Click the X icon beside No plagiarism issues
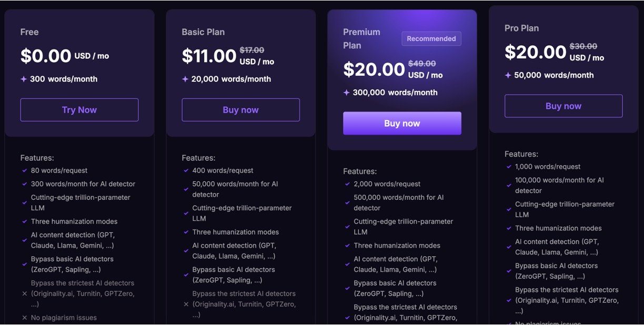 click(x=25, y=318)
